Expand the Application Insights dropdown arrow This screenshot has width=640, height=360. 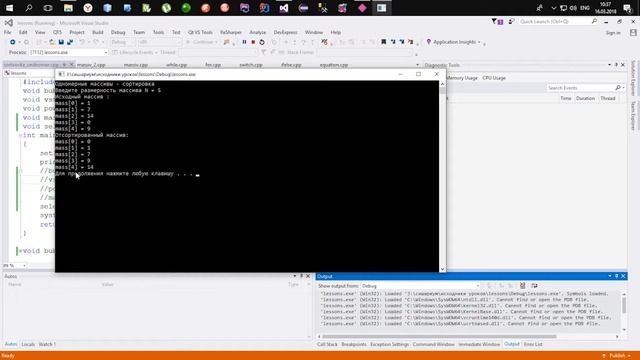pyautogui.click(x=479, y=42)
